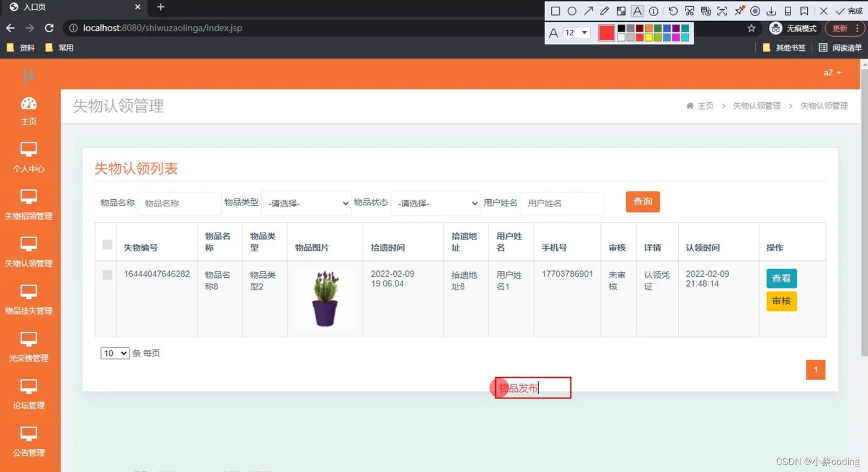Click the orange 查询 search button
This screenshot has height=472, width=868.
tap(643, 202)
